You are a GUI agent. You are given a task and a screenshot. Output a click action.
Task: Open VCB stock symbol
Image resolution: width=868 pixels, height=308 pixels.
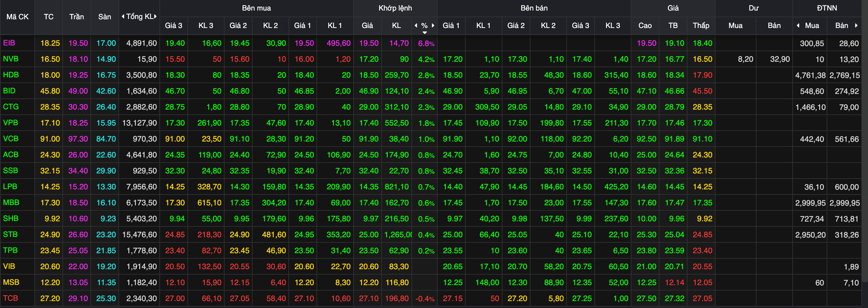click(11, 139)
